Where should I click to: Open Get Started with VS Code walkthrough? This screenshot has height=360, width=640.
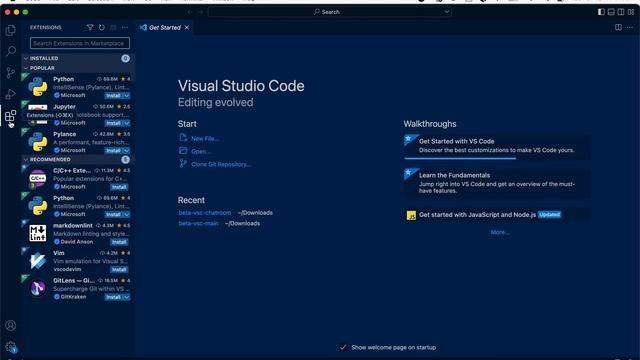[x=497, y=146]
